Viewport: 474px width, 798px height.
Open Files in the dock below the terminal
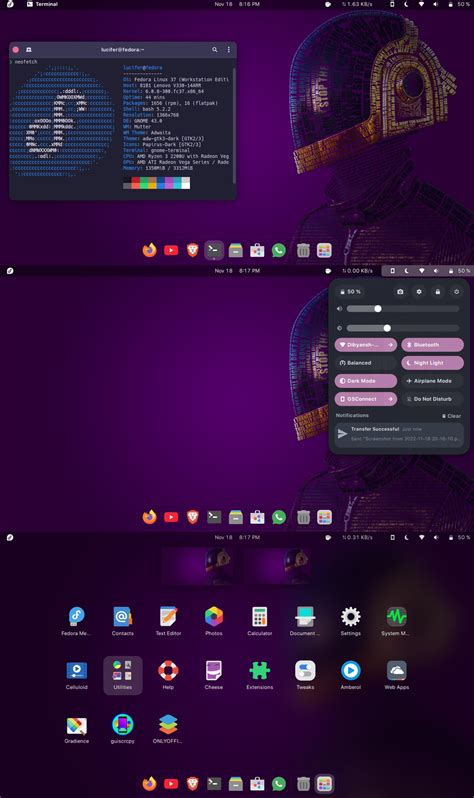[236, 250]
